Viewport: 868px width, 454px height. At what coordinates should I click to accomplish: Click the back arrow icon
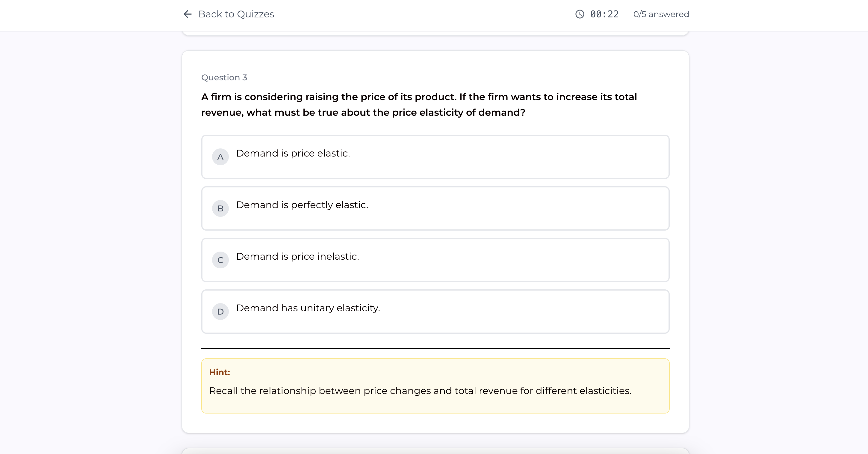[187, 14]
